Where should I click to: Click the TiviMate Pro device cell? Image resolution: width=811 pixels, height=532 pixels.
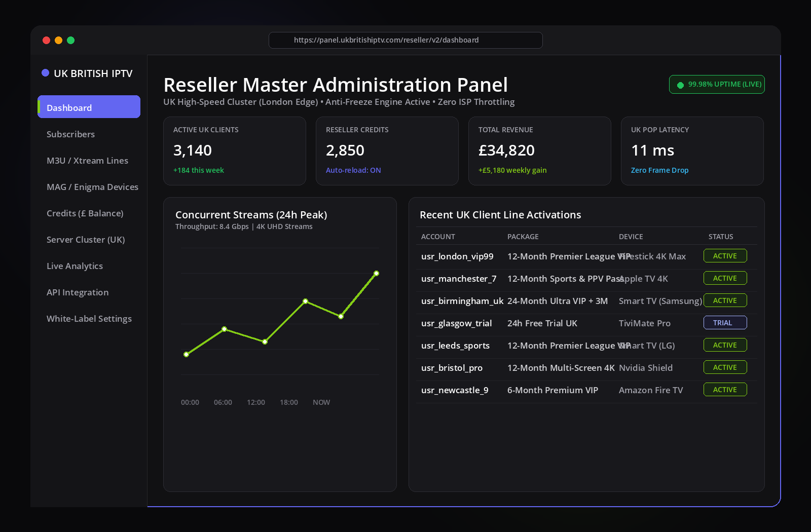point(645,323)
